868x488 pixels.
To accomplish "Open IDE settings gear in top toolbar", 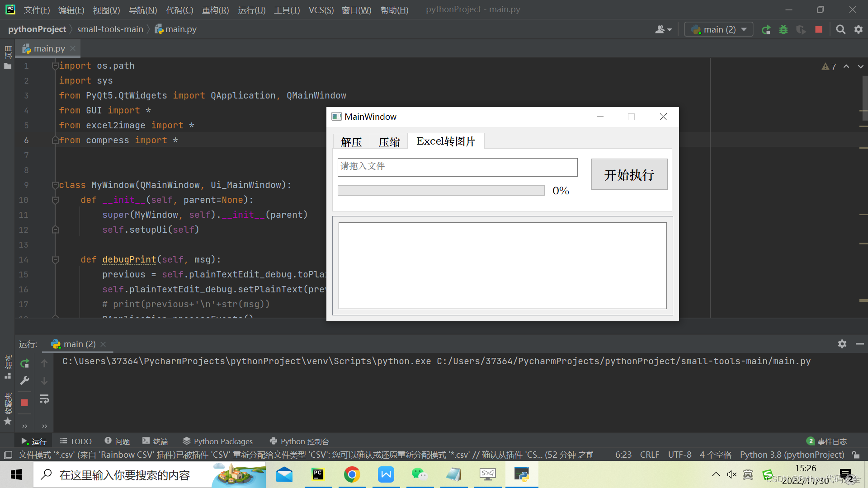I will (859, 29).
